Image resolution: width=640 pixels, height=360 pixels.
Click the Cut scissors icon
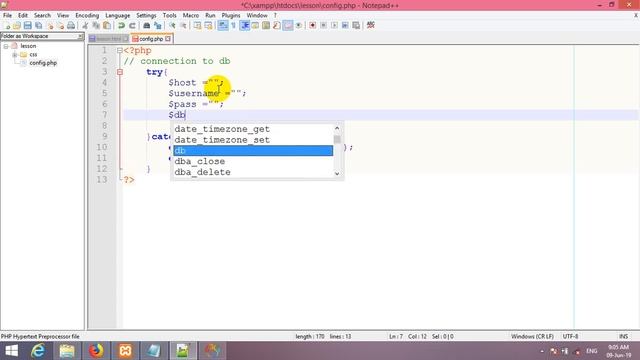85,25
